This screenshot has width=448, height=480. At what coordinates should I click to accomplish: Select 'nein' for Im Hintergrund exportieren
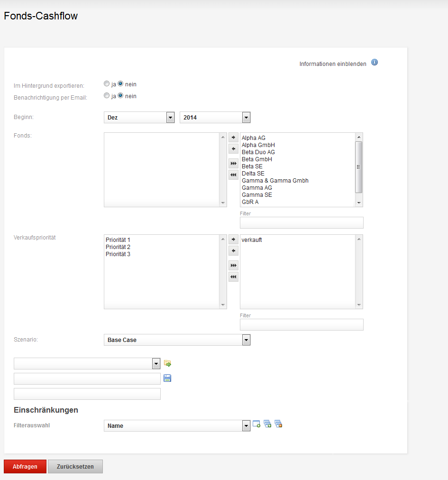point(120,83)
